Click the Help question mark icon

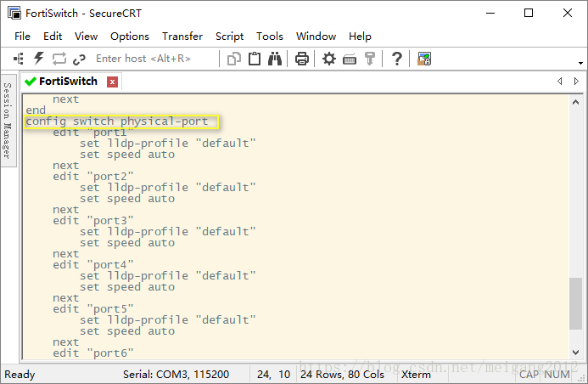[x=397, y=59]
